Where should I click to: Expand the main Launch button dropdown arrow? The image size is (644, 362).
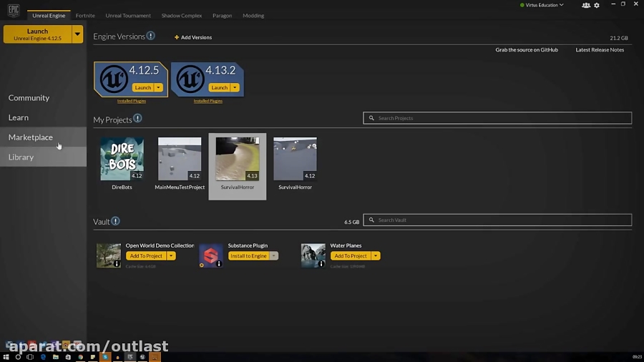pyautogui.click(x=77, y=34)
